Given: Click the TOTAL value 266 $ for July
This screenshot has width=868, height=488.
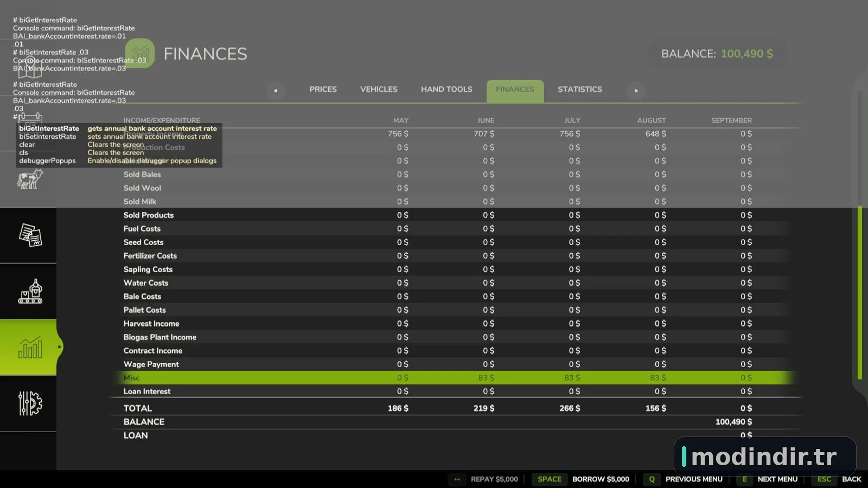Looking at the screenshot, I should tap(570, 408).
